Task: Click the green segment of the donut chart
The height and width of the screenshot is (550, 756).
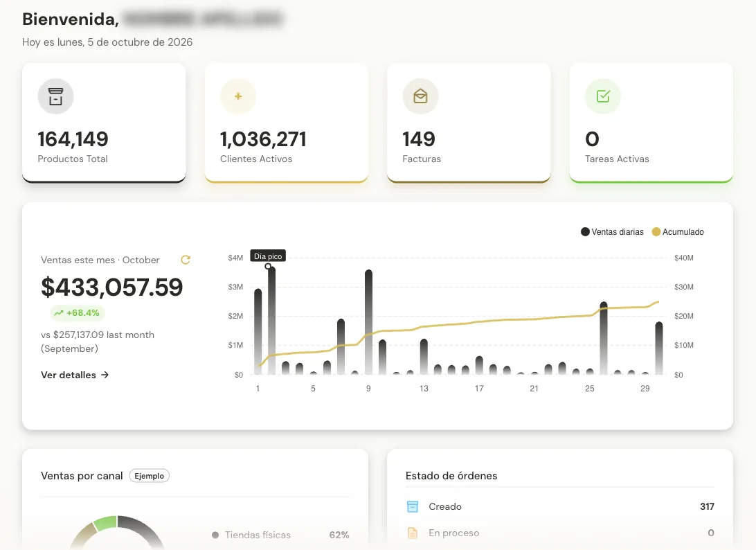Action: click(105, 523)
